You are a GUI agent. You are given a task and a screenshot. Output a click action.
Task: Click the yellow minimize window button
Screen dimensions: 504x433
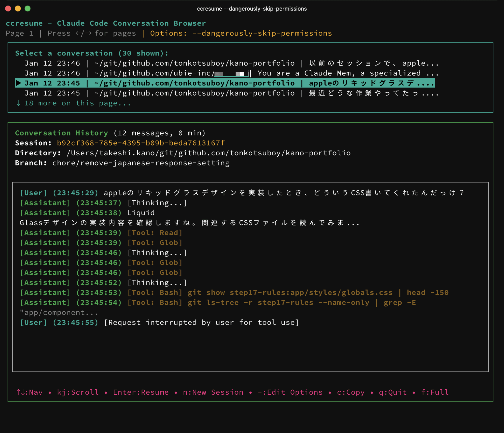[x=18, y=9]
